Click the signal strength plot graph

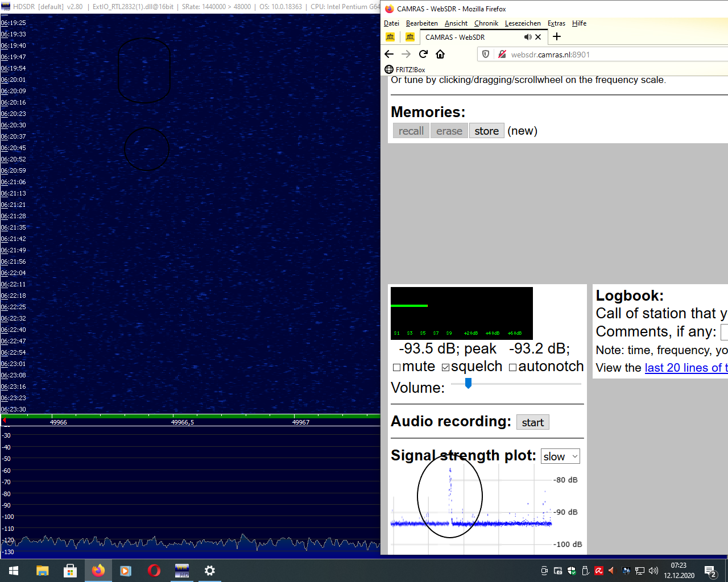coord(486,509)
